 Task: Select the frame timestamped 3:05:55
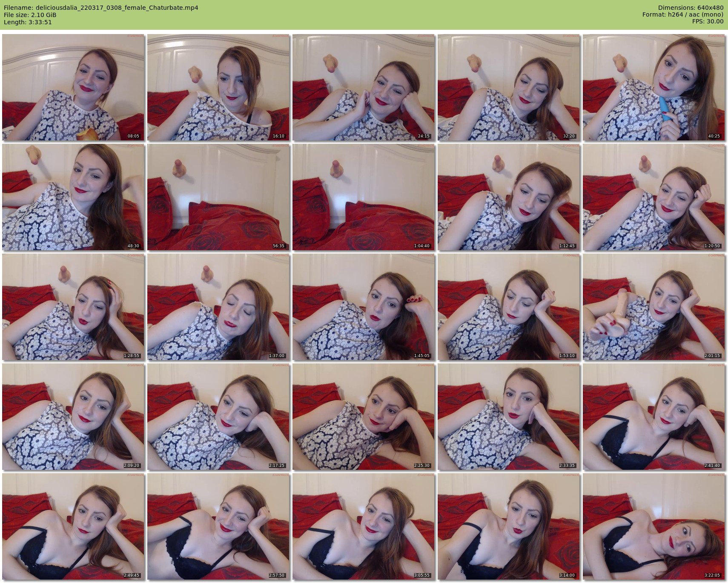[x=364, y=526]
